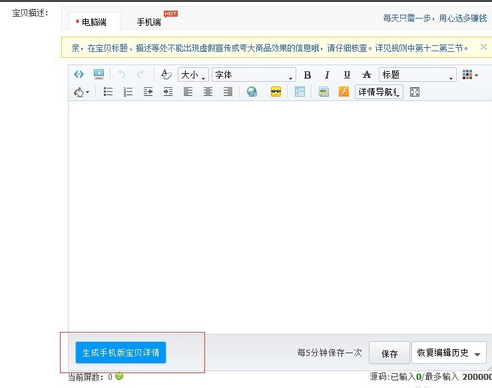Open 字体 font family dropdown
The height and width of the screenshot is (388, 492).
(x=254, y=75)
